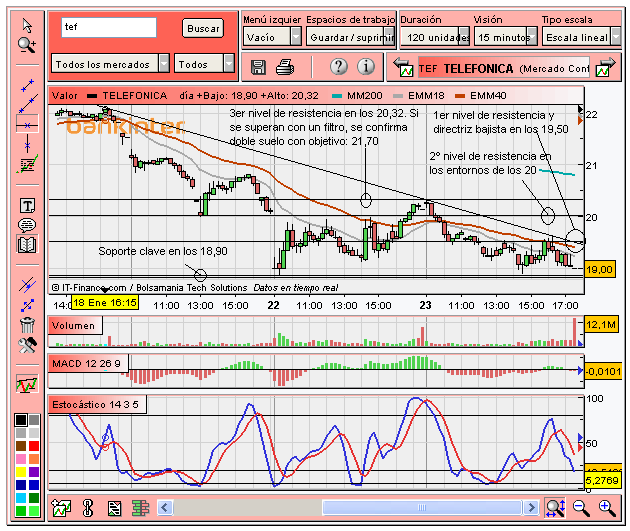Open the 'Todos los mercados' dropdown
This screenshot has height=531, width=630.
coord(110,64)
